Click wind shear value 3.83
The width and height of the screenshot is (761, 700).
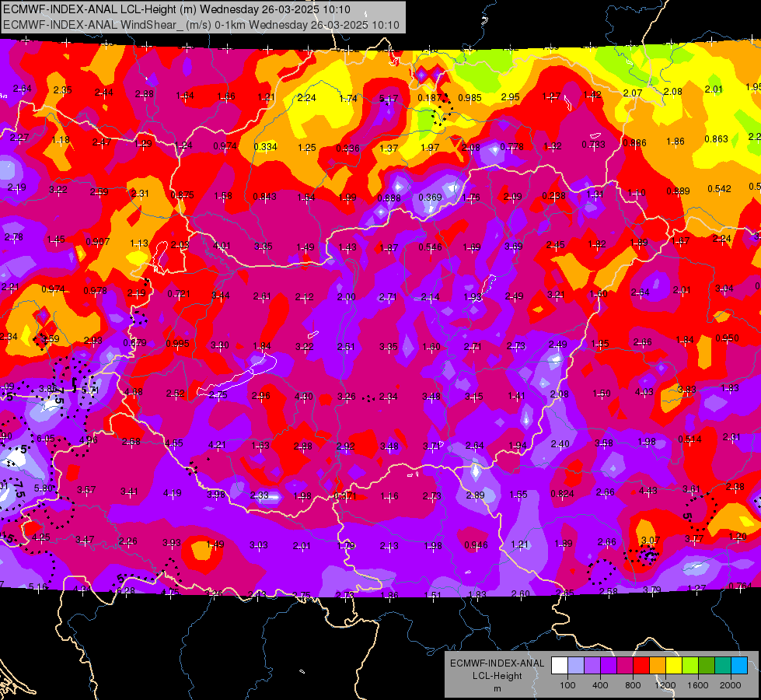point(687,390)
